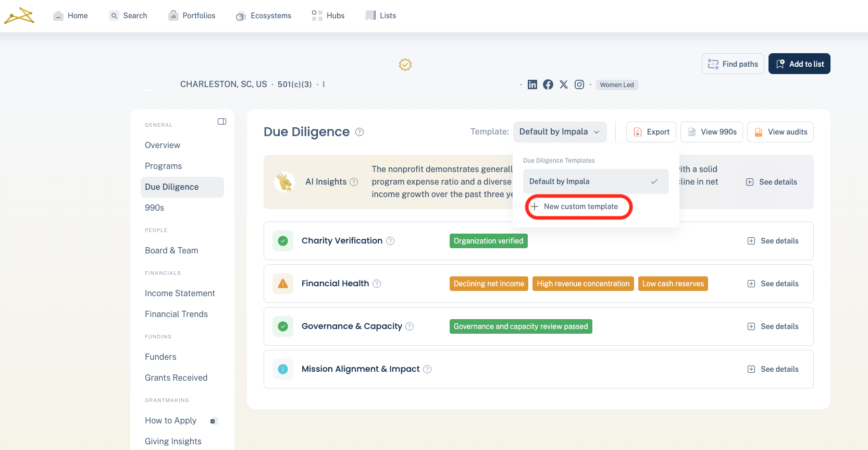Expand See details for Financial Health
This screenshot has width=868, height=450.
773,284
